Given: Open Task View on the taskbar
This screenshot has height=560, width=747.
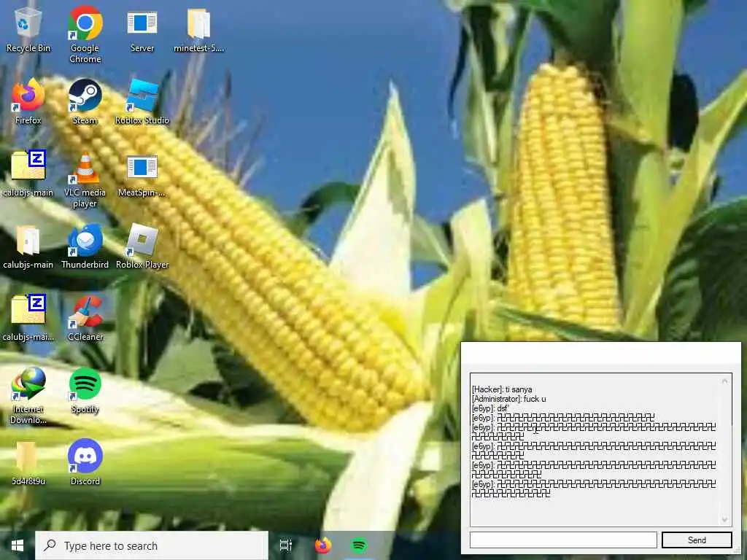Looking at the screenshot, I should 285,545.
